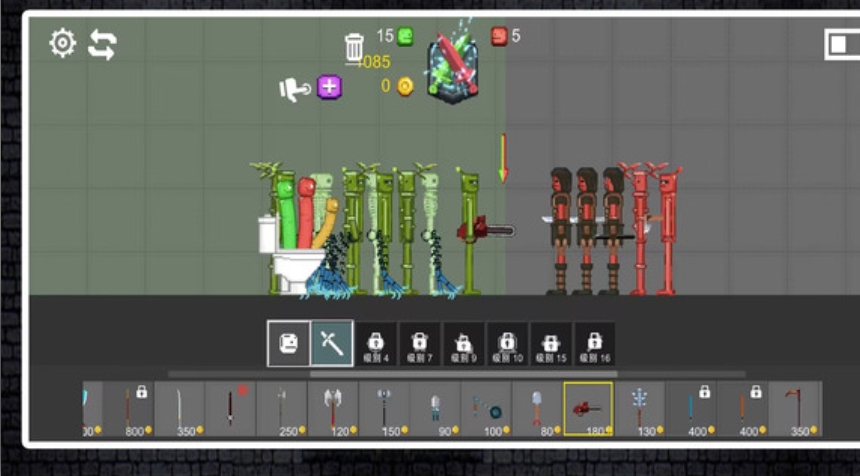Screen dimensions: 860x476
Task: Toggle the panel switch at top right
Action: pos(842,44)
